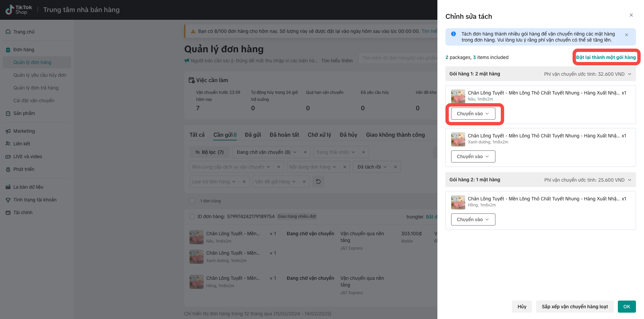Toggle the select-all '1 đơn hàng' checkbox
Viewport: 644px width, 319px height.
[192, 201]
